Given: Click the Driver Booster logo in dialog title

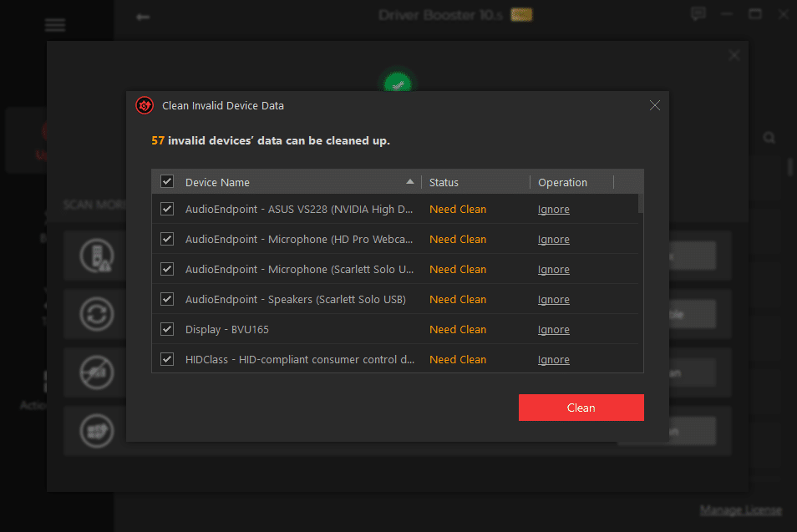Looking at the screenshot, I should [145, 106].
